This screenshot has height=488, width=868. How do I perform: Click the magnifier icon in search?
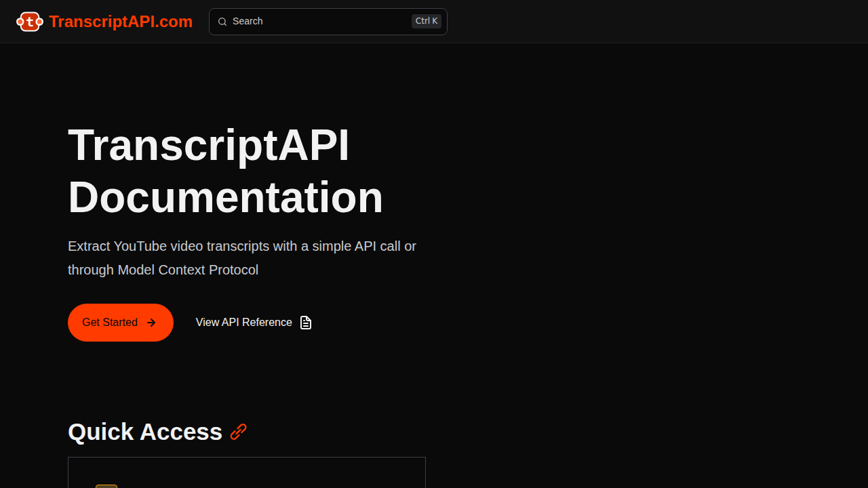[x=222, y=22]
